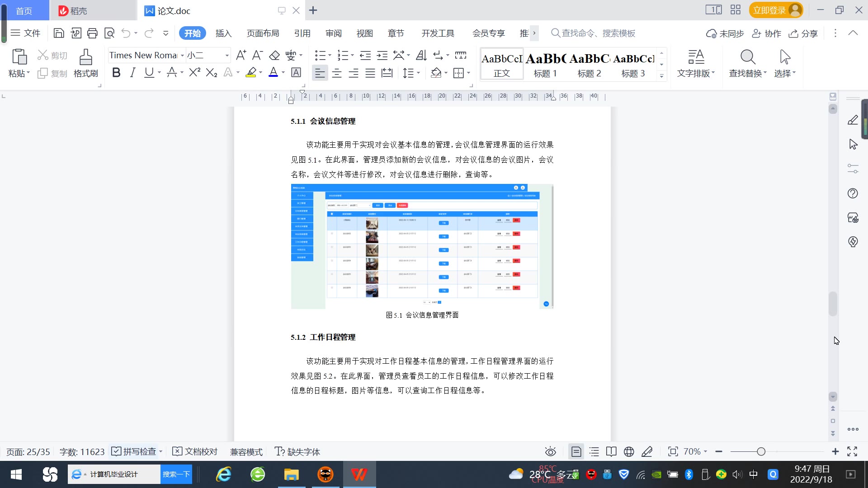Open the View (视图) tab
868x488 pixels.
(364, 33)
